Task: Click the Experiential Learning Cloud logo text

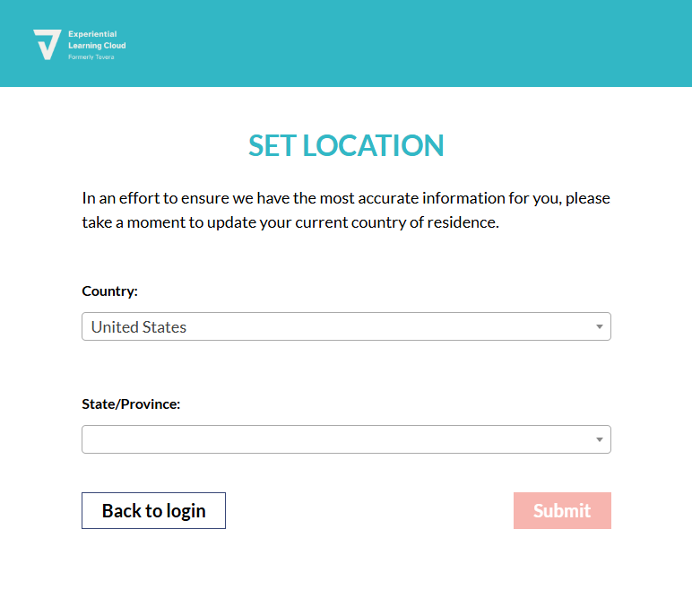Action: [97, 39]
